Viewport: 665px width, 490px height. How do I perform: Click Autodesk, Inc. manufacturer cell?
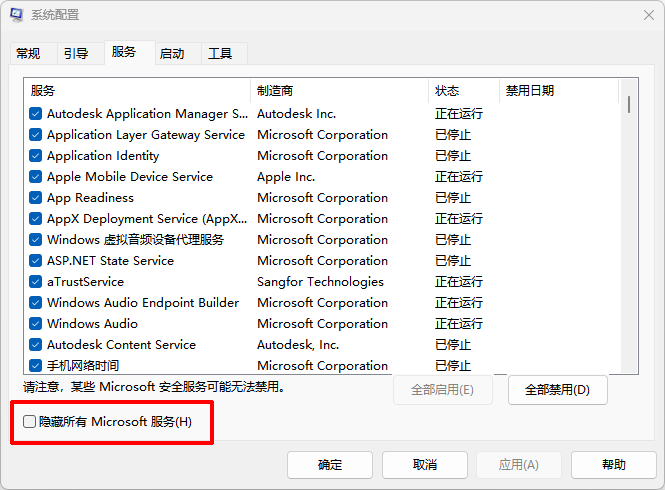298,344
